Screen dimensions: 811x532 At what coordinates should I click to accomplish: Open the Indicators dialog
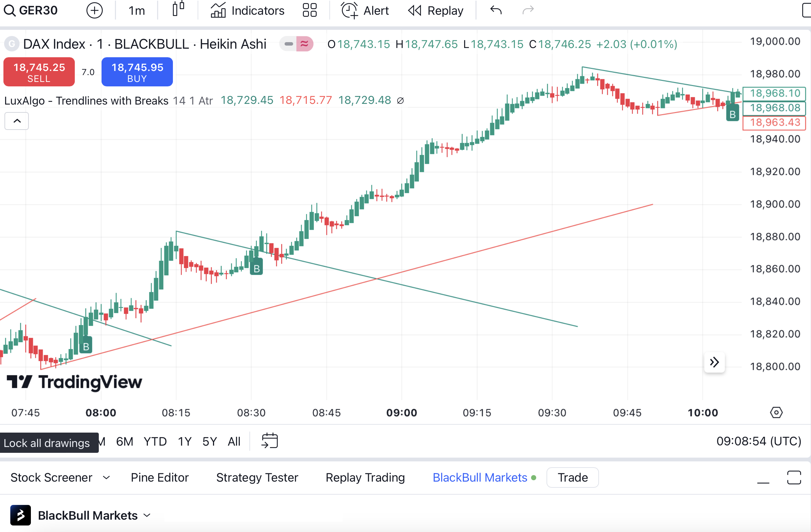click(247, 11)
